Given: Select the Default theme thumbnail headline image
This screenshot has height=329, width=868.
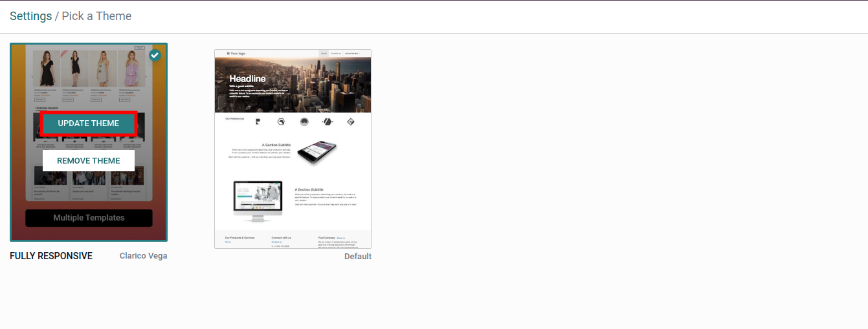Looking at the screenshot, I should (293, 85).
